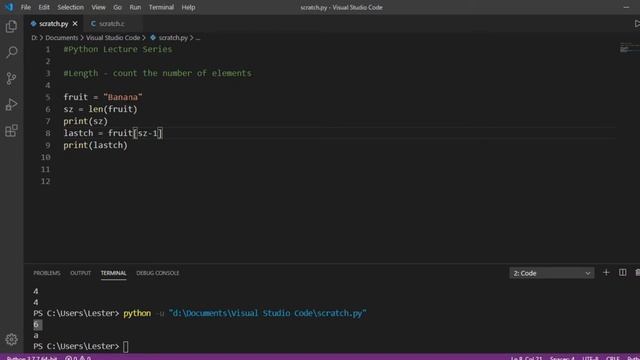Open D: drive breadcrumb
Screen dimensions: 640x360
point(34,38)
